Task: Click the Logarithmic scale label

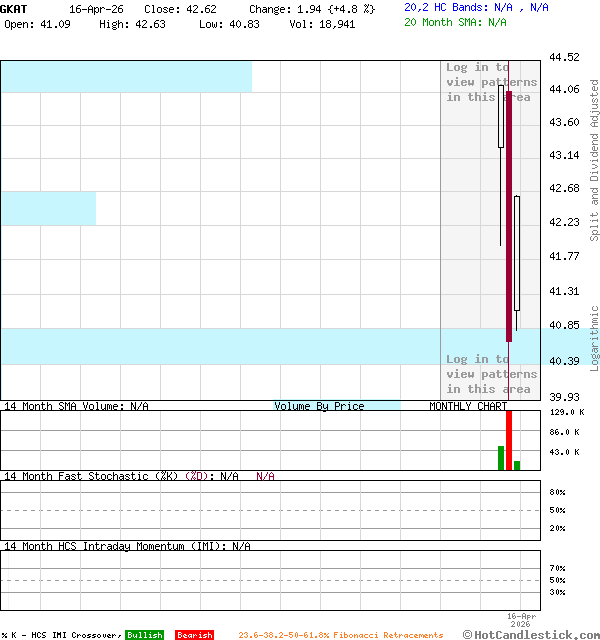Action: (594, 338)
